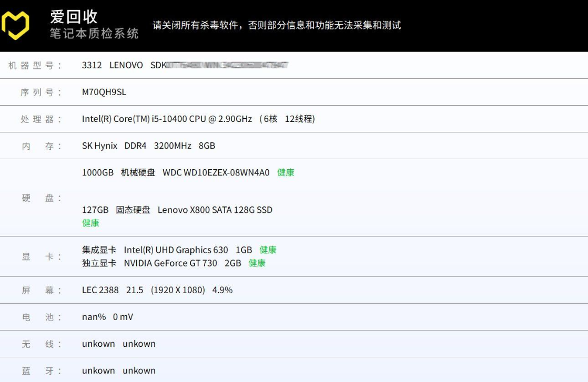Click the 无线 label
This screenshot has width=588, height=382.
click(41, 344)
